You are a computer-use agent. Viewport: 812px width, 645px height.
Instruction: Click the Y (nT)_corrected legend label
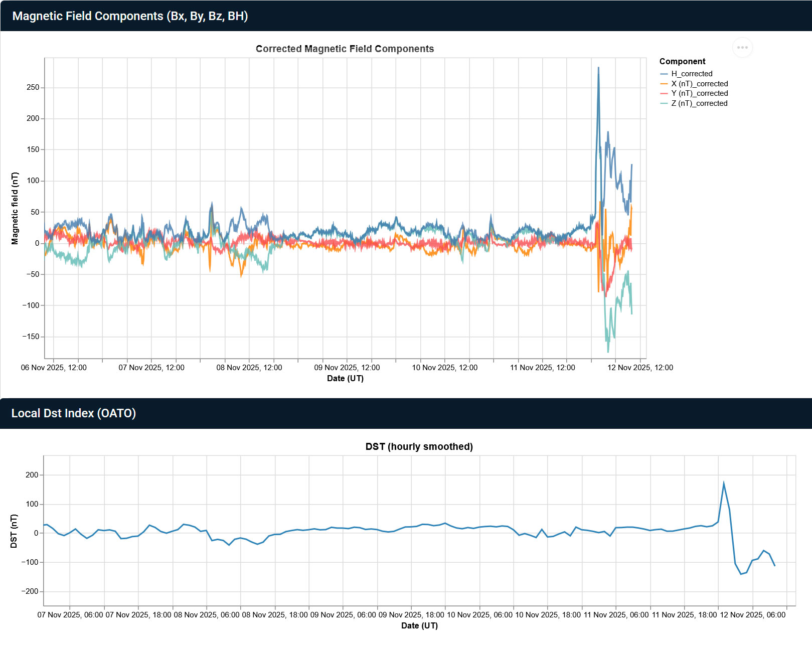click(699, 93)
